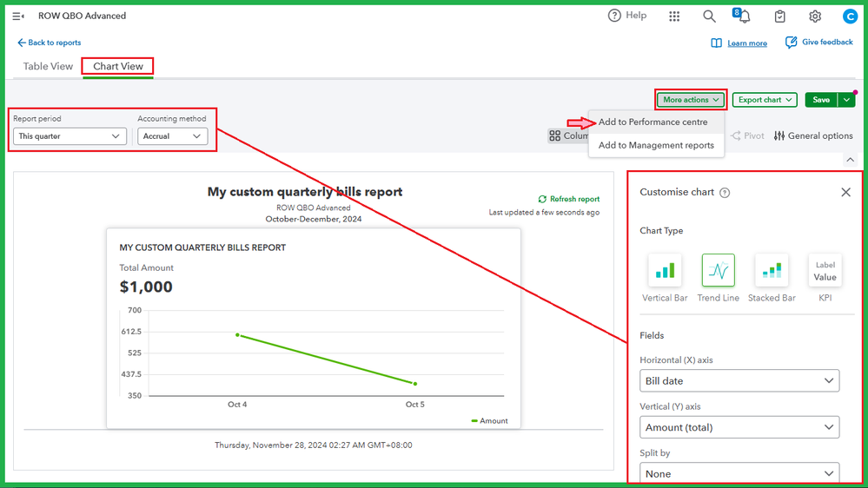Open the apps grid icon
The width and height of the screenshot is (868, 488).
673,16
